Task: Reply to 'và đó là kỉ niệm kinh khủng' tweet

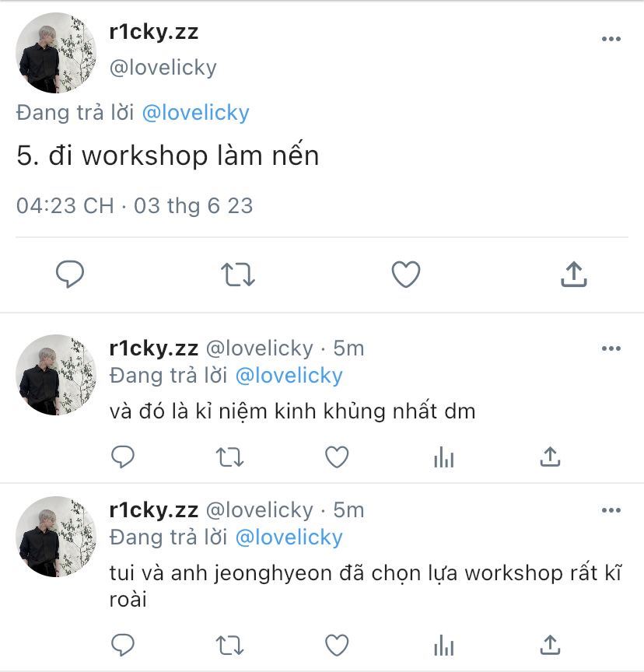Action: coord(123,457)
